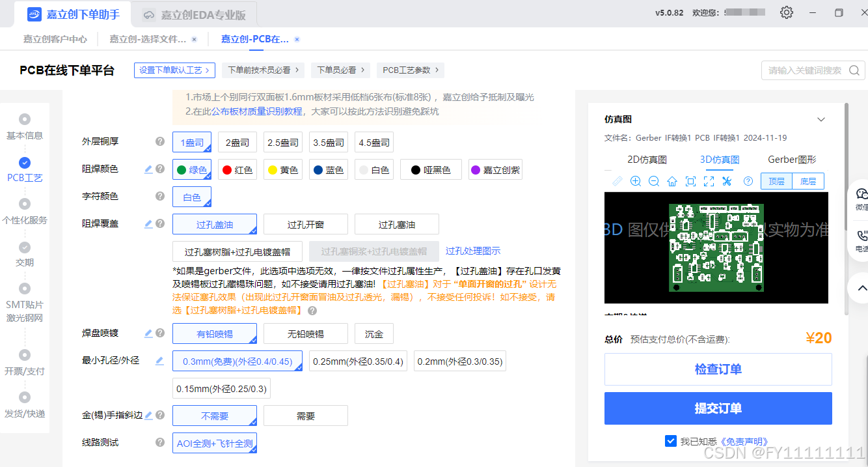Close the 嘉立创-PCB在 tab
868x467 pixels.
(x=297, y=39)
